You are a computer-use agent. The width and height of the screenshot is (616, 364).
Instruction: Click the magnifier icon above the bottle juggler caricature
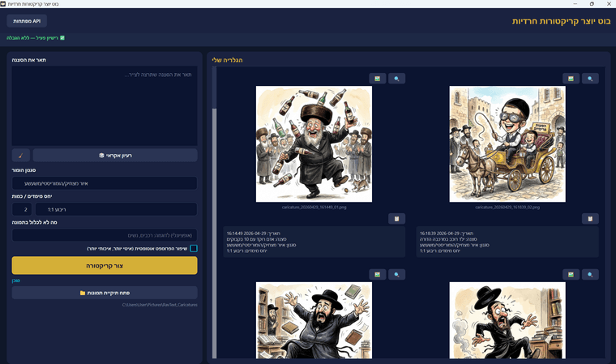[396, 79]
